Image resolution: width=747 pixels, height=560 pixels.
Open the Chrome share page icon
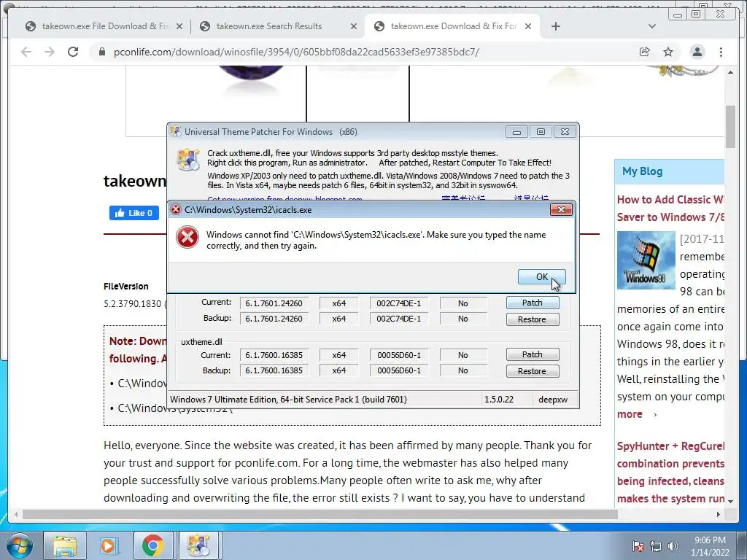click(x=645, y=52)
